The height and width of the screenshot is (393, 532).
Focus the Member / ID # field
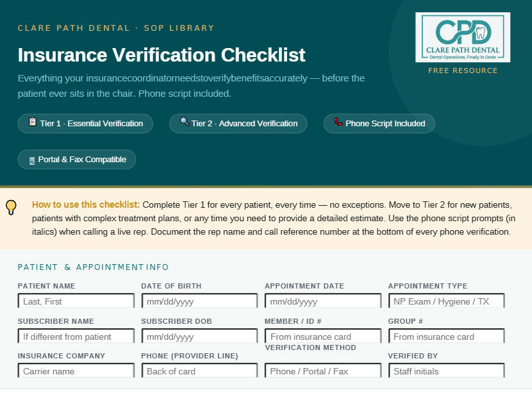coord(323,336)
